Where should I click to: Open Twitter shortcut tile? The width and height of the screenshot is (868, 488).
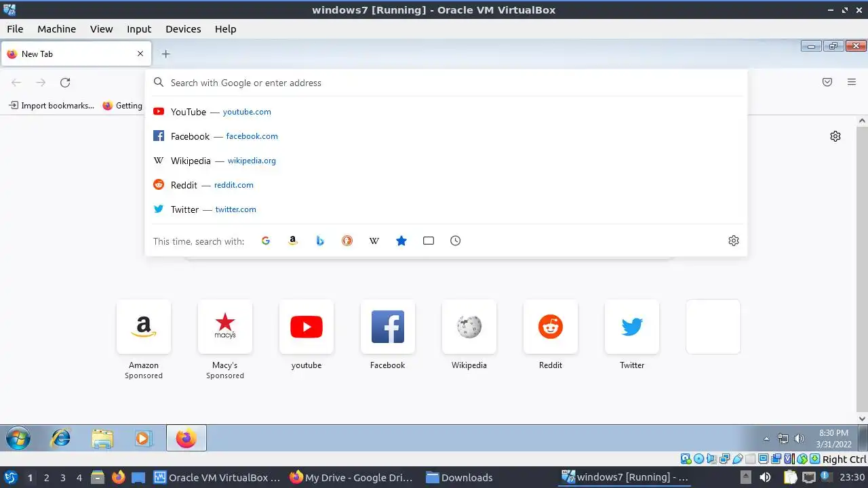(632, 327)
